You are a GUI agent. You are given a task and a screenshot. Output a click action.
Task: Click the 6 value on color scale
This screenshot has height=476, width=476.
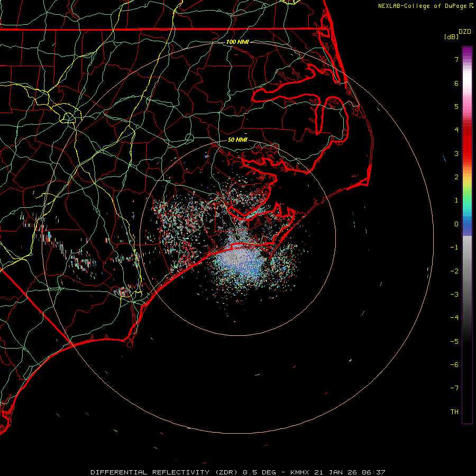(456, 83)
